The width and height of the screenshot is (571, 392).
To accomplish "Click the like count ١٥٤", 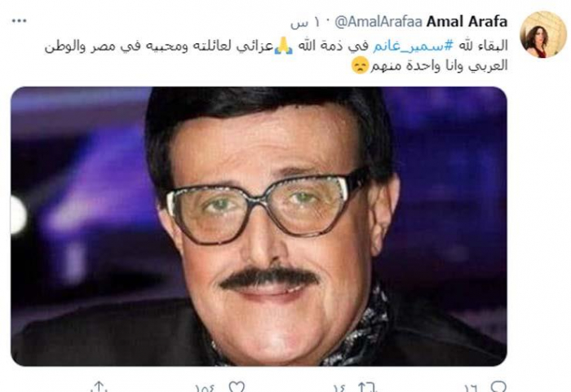I will click(x=205, y=388).
